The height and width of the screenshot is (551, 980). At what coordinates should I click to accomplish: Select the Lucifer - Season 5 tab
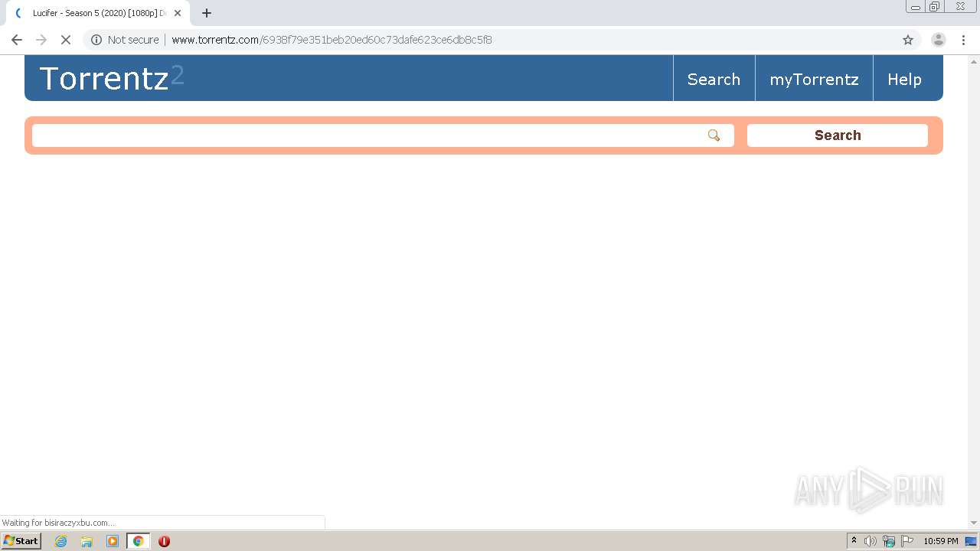coord(96,13)
